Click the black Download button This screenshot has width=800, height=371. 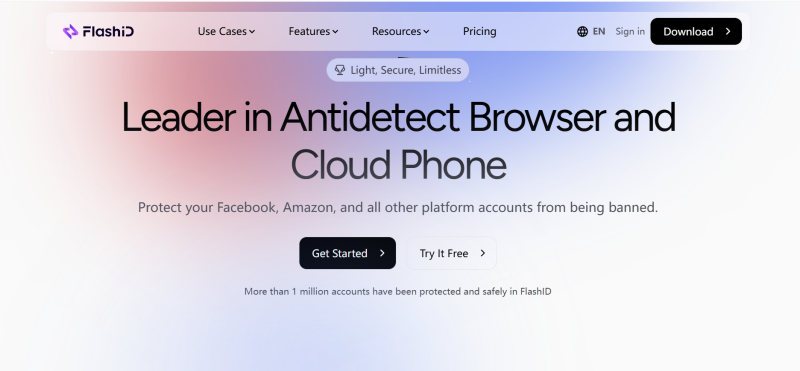click(x=696, y=32)
